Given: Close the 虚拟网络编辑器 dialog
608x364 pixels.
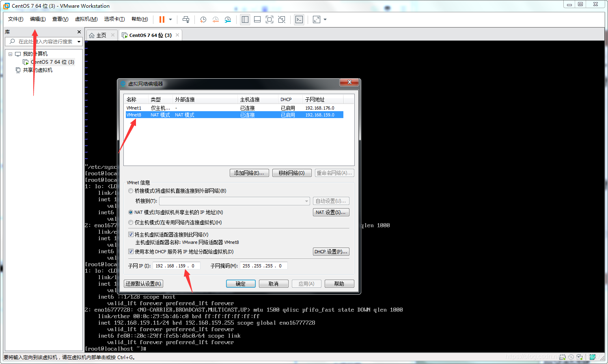Looking at the screenshot, I should (x=349, y=82).
